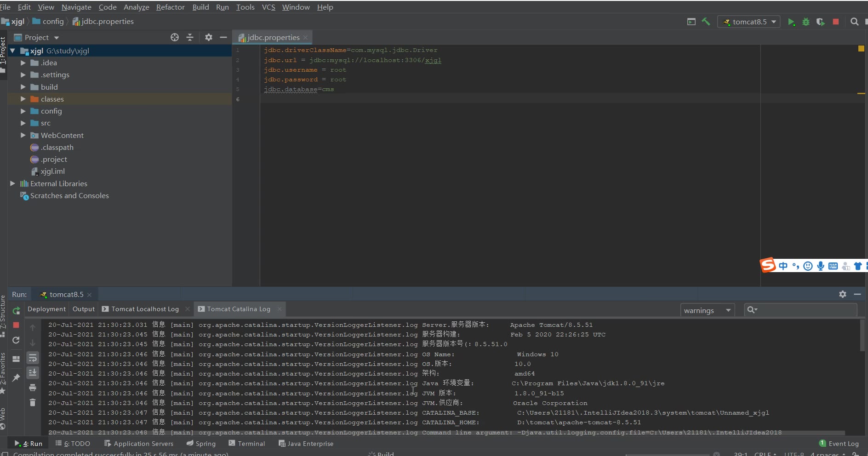Start debugging with the green bug icon
Image resolution: width=868 pixels, height=456 pixels.
point(805,22)
